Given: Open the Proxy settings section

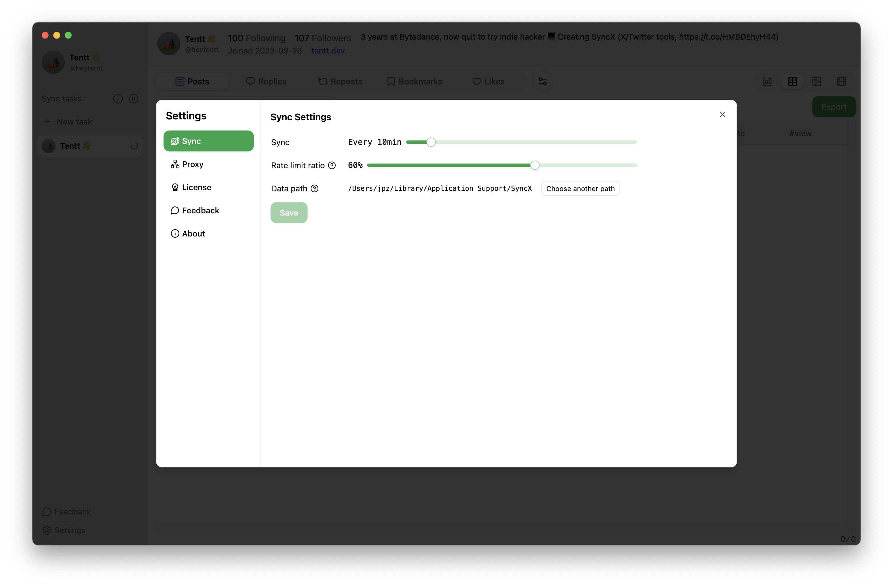Looking at the screenshot, I should tap(208, 164).
